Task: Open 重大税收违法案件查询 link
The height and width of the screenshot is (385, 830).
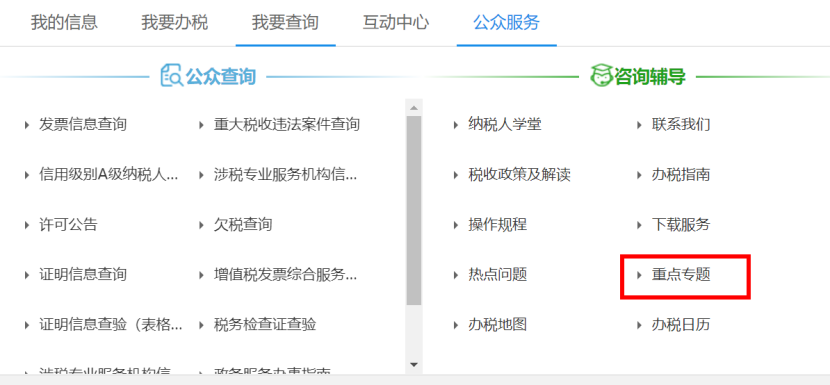Action: click(287, 125)
